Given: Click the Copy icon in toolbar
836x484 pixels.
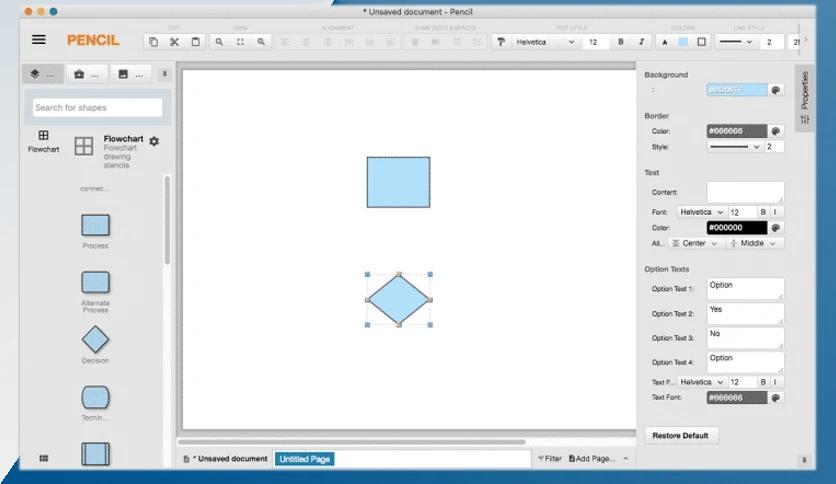Looking at the screenshot, I should [x=154, y=42].
